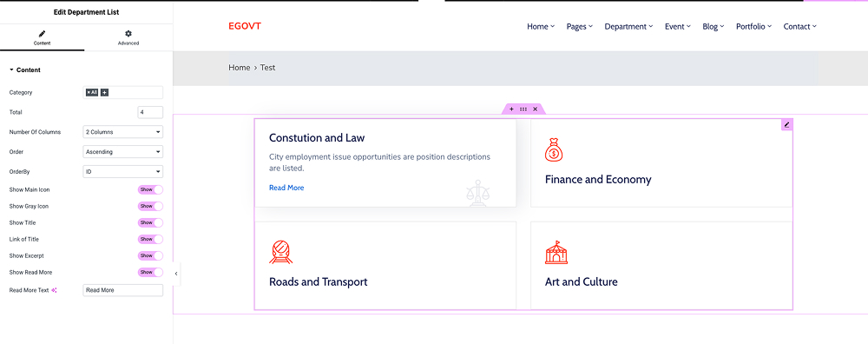Open the Order dropdown set to Ascending
The height and width of the screenshot is (344, 868).
(x=123, y=151)
